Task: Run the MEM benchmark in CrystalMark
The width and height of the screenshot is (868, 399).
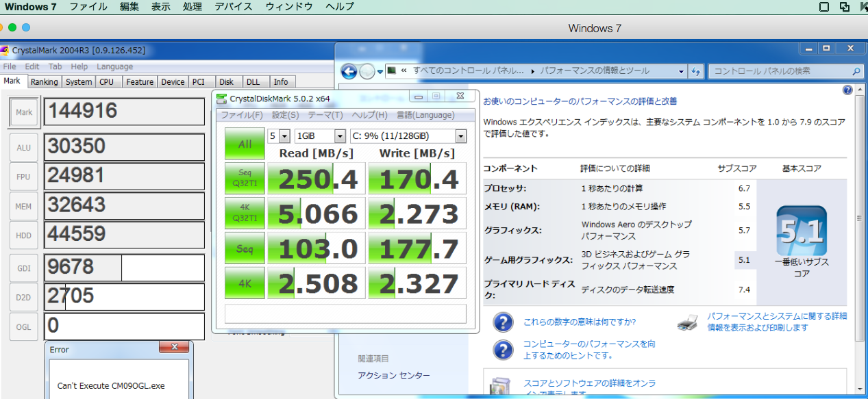Action: pos(24,206)
